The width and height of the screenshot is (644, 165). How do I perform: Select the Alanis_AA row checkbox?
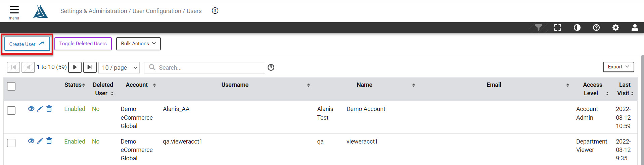click(11, 110)
